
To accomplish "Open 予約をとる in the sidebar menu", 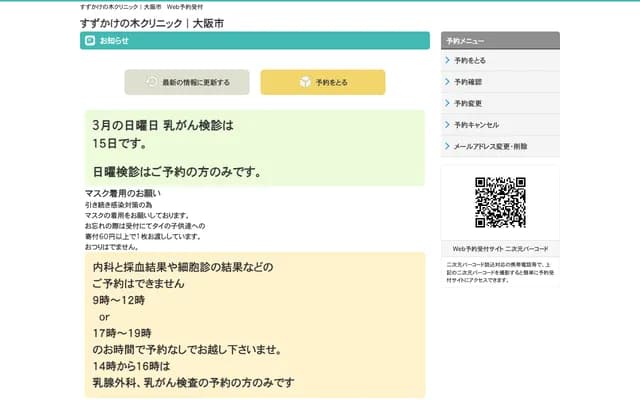I will pos(470,60).
